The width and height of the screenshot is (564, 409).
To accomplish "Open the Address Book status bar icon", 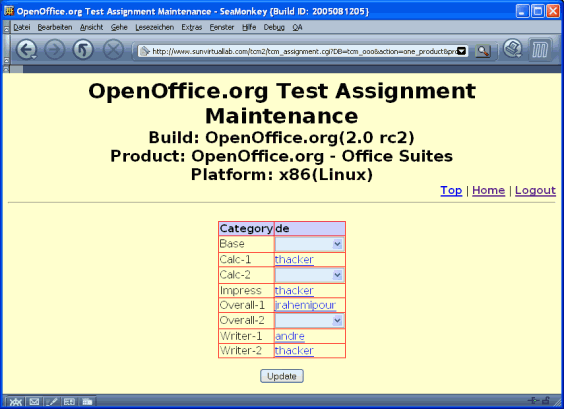I will (x=69, y=401).
